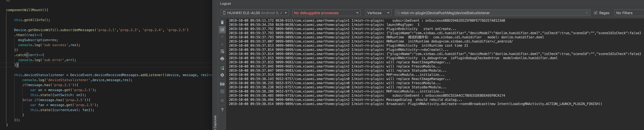The width and height of the screenshot is (644, 130).
Task: Print the logcat output
Action: click(222, 58)
